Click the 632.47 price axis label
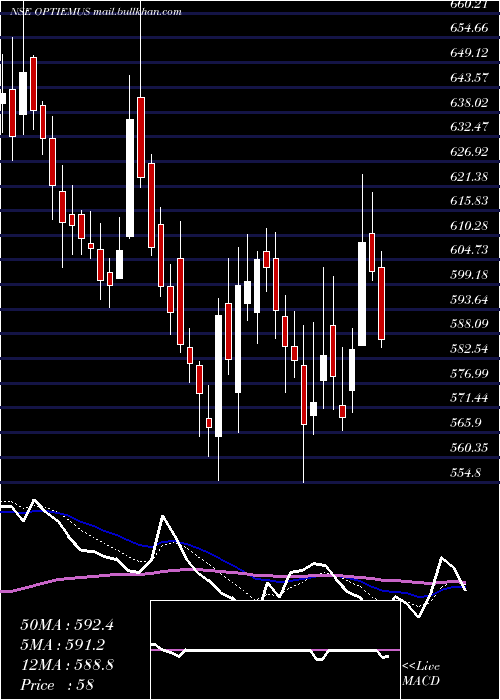The width and height of the screenshot is (500, 700). click(x=469, y=127)
